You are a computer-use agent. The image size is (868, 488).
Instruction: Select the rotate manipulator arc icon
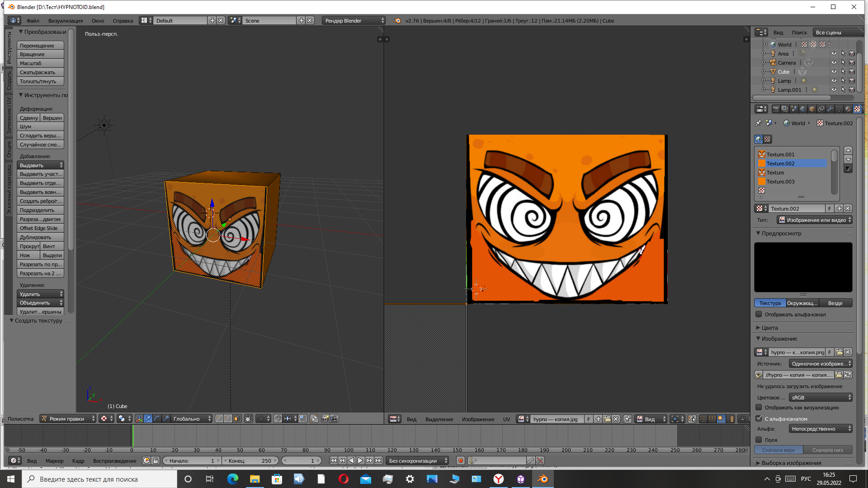[x=157, y=419]
